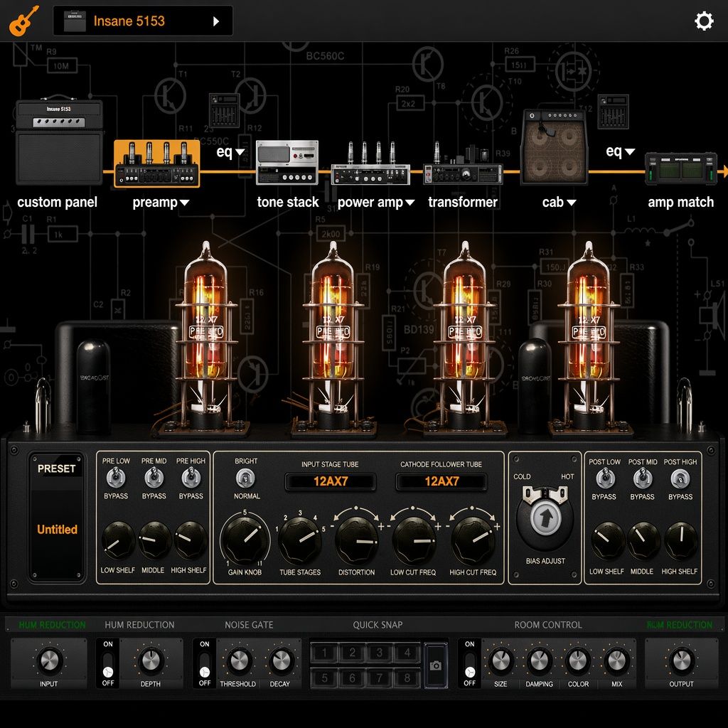The width and height of the screenshot is (728, 728).
Task: Click the Tube Stages knob
Action: click(300, 542)
